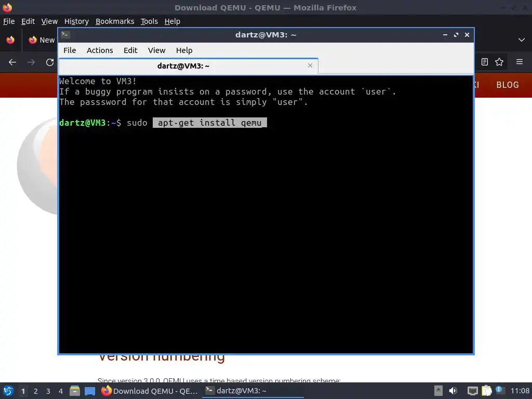Viewport: 532px width, 399px height.
Task: Open the terminal Edit menu
Action: pyautogui.click(x=130, y=50)
